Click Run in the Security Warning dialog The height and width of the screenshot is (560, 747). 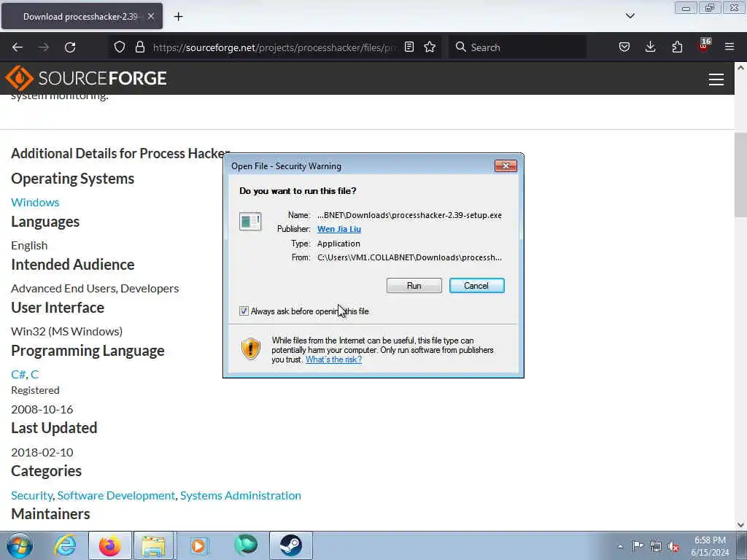click(x=414, y=286)
